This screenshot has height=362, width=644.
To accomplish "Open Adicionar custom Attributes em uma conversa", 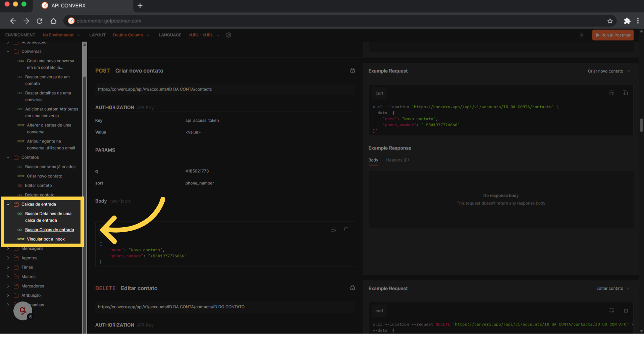I will coord(51,112).
